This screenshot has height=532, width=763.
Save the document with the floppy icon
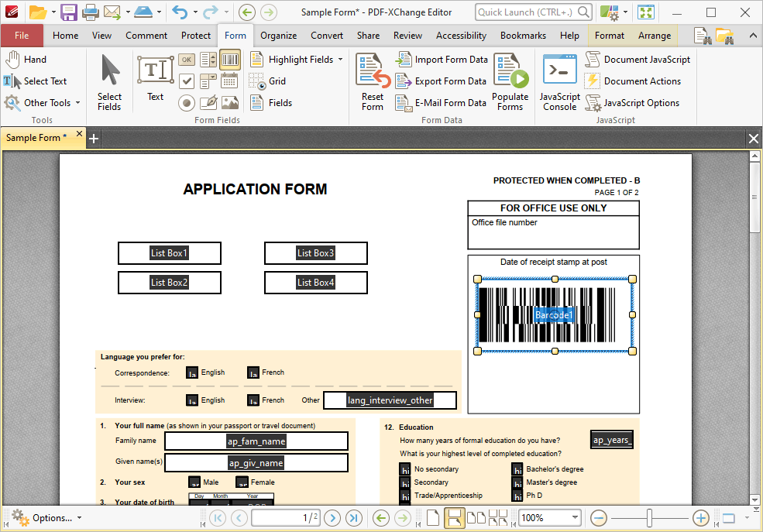pos(69,12)
